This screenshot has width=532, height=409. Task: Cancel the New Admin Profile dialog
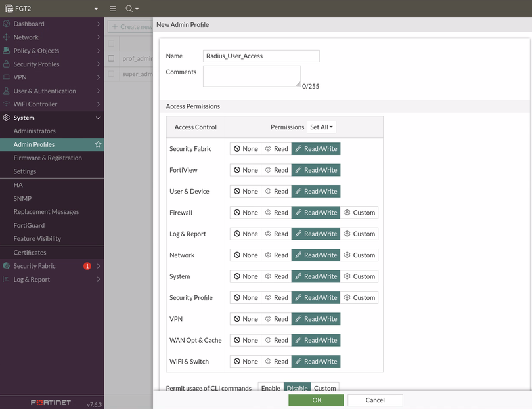coord(375,400)
